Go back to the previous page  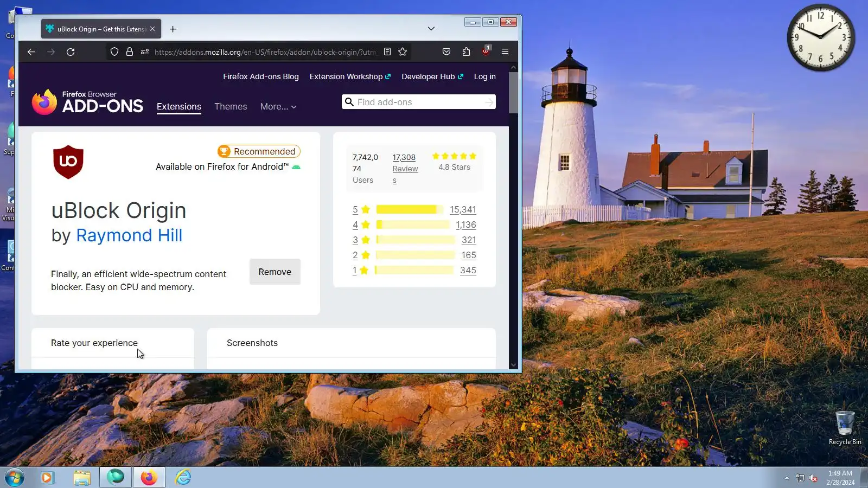point(31,52)
